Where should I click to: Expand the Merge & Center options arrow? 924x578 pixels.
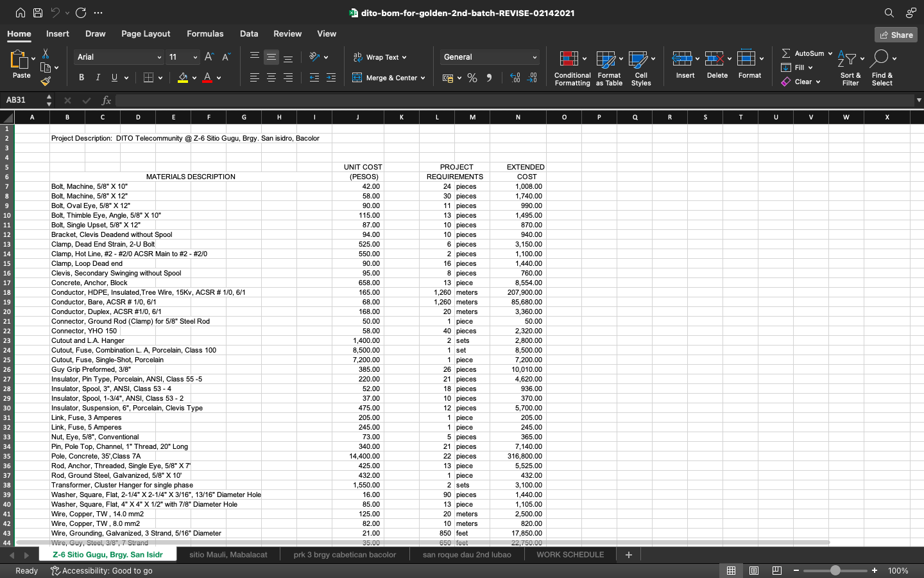pyautogui.click(x=423, y=78)
